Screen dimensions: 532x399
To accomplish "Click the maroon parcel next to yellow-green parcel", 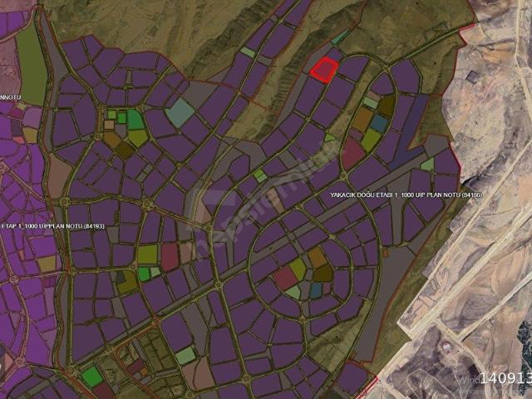I will [x=170, y=256].
